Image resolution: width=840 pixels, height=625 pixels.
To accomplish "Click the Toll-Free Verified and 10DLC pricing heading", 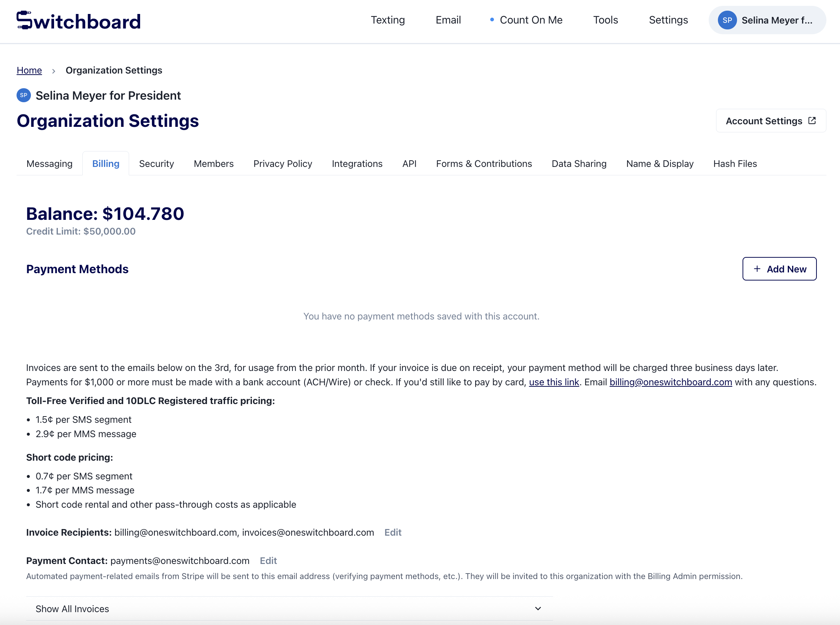I will click(x=150, y=401).
